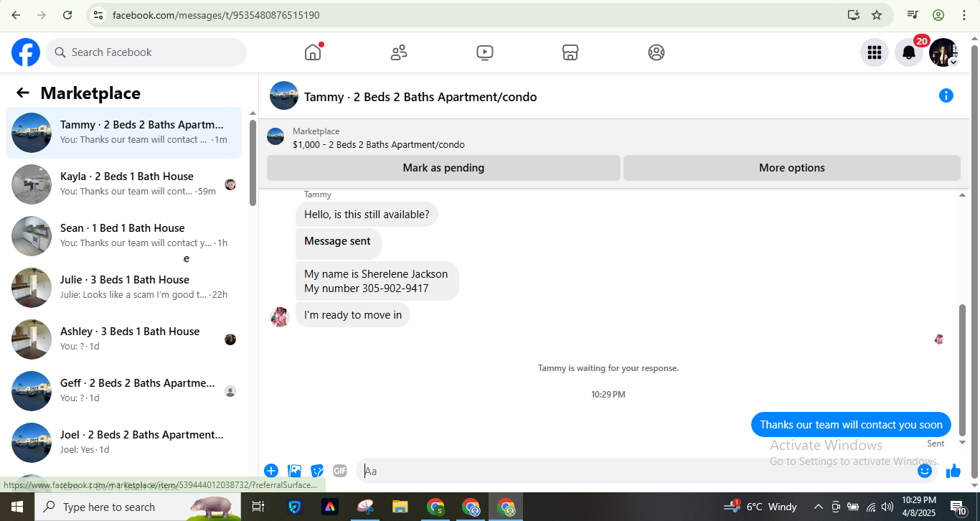Send a thumbs-up like

coord(953,471)
